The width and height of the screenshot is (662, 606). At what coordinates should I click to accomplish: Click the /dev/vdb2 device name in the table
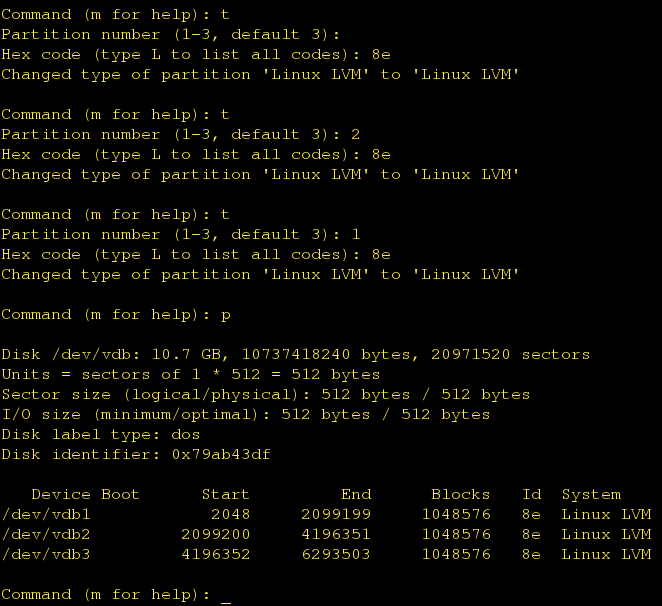coord(41,534)
